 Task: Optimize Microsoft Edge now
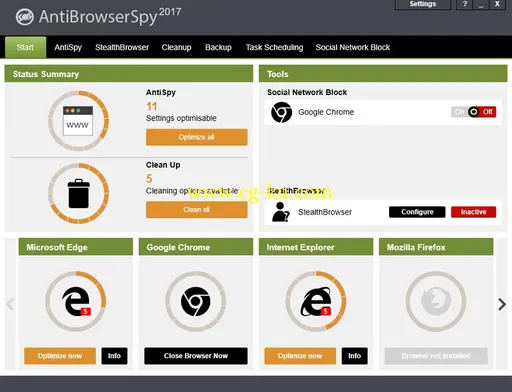(x=60, y=356)
